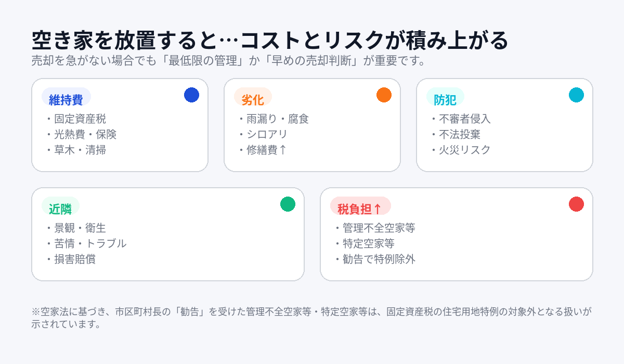
Task: Click the 損害賠償 list item
Action: tap(74, 259)
